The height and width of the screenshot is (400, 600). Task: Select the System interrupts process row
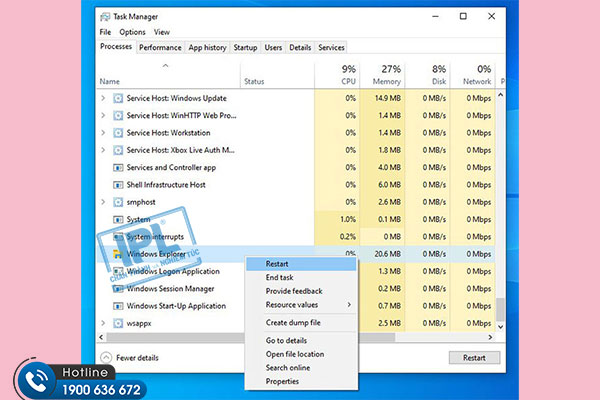pos(296,237)
